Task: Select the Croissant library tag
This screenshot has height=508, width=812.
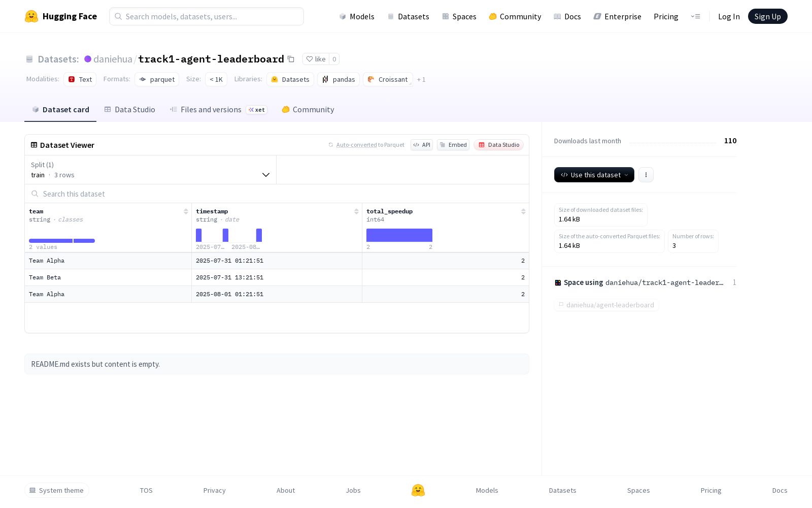Action: (388, 79)
